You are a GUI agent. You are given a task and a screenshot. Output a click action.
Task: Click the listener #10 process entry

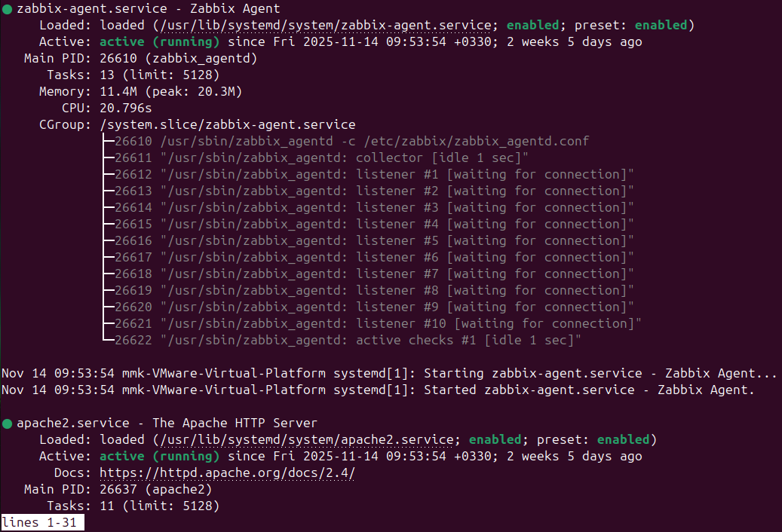(377, 324)
